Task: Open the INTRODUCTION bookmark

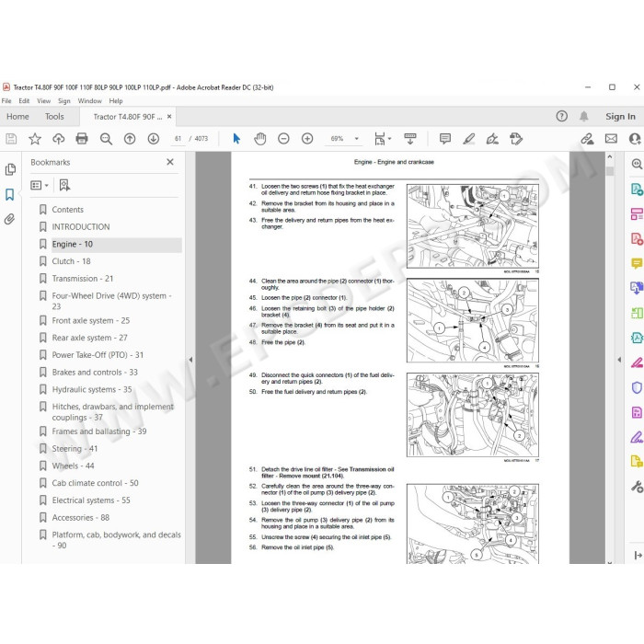Action: click(x=81, y=226)
